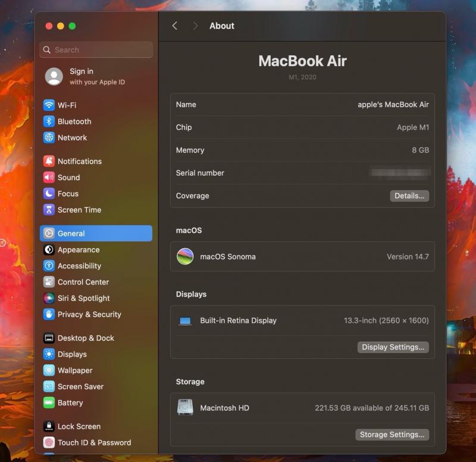Open Screen Time hourglass icon

tap(49, 210)
